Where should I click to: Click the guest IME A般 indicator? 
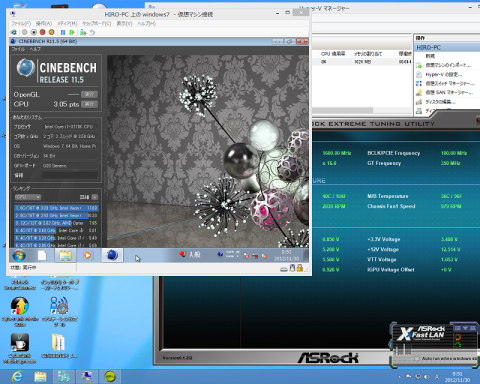(194, 255)
